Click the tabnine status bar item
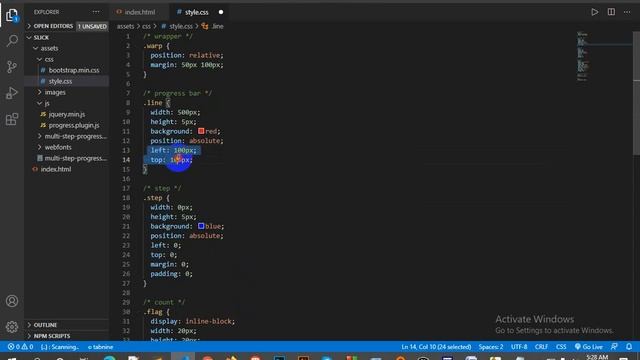640x360 pixels. click(100, 347)
